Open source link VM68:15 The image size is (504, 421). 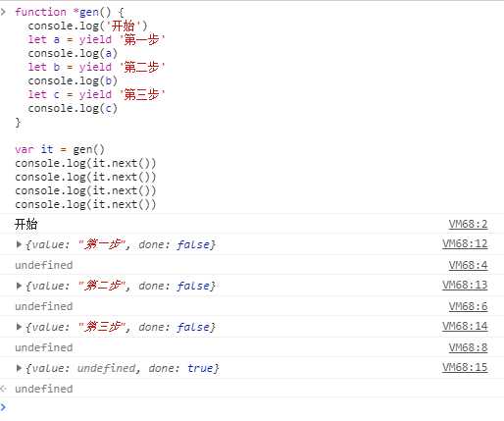(x=465, y=367)
